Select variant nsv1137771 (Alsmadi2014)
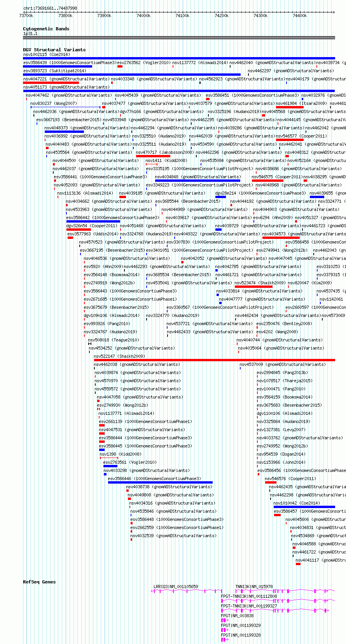Viewport: 346px width, 644px height. tap(126, 413)
